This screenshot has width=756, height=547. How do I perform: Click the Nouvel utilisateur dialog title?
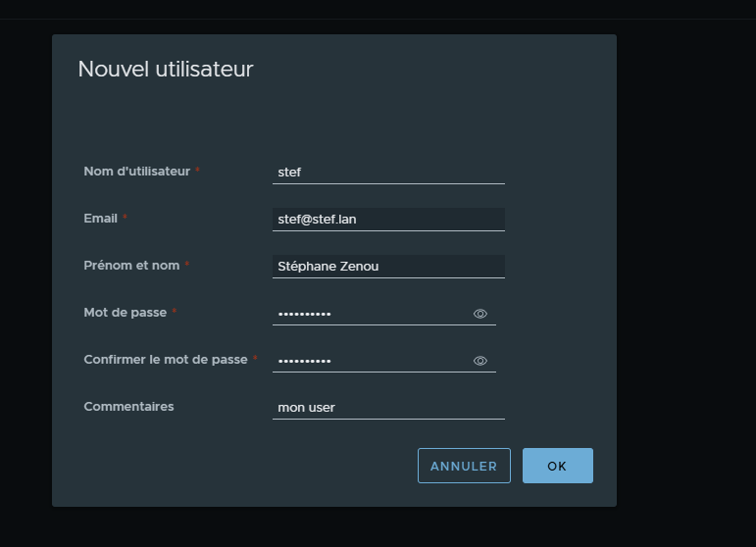[x=165, y=70]
